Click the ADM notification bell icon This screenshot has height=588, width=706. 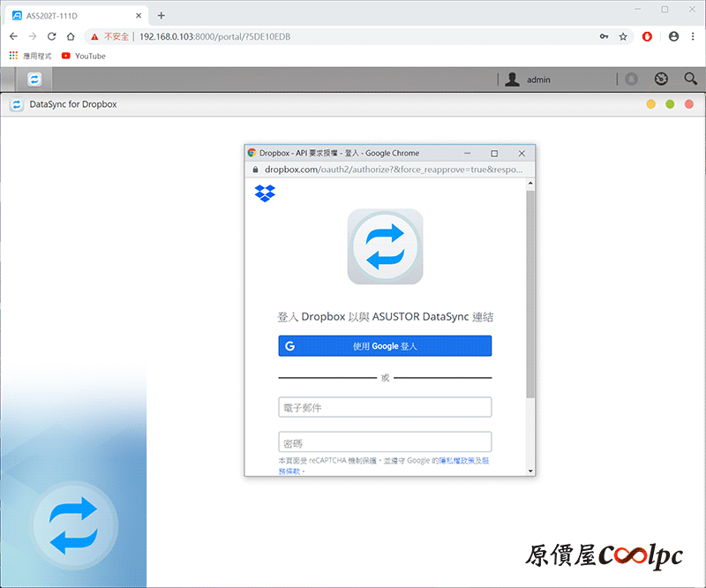pyautogui.click(x=631, y=79)
